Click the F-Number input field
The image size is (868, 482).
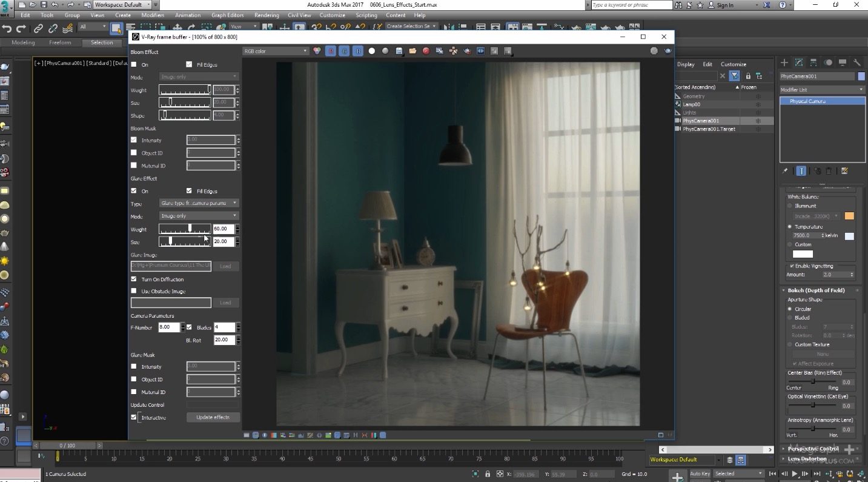pos(169,327)
